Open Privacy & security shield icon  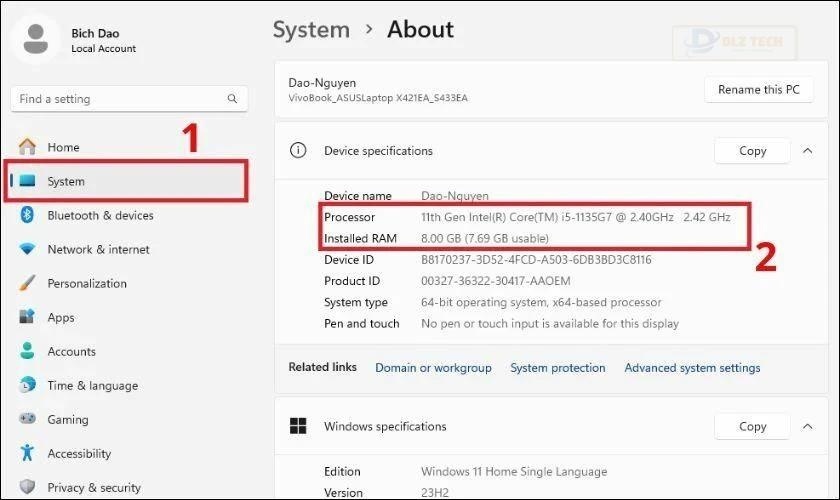pos(28,487)
